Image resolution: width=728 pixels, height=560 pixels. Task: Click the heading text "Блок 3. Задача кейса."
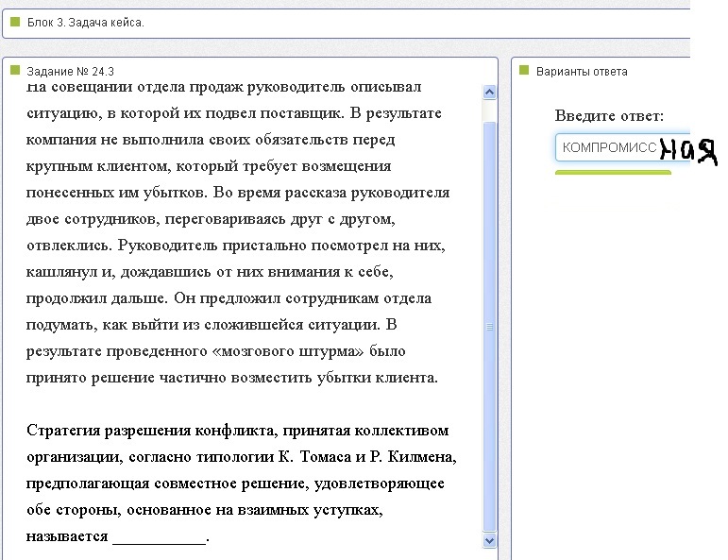click(86, 23)
